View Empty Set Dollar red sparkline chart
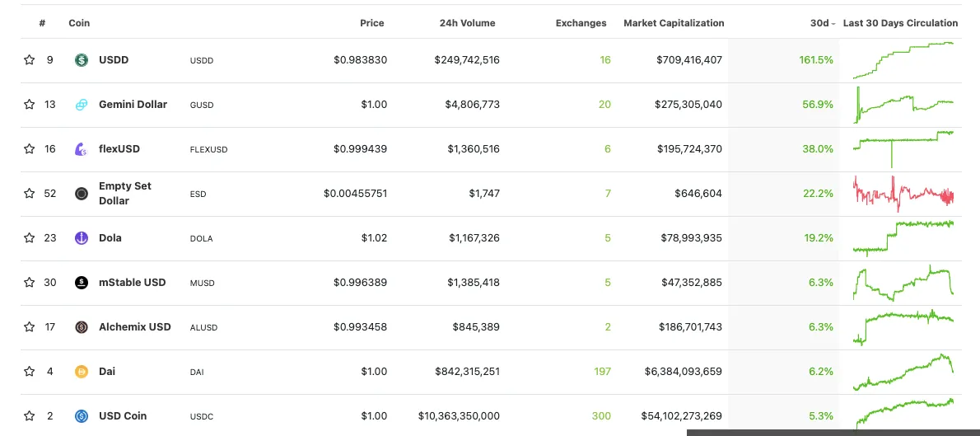Screen dimensions: 980x436 903,194
